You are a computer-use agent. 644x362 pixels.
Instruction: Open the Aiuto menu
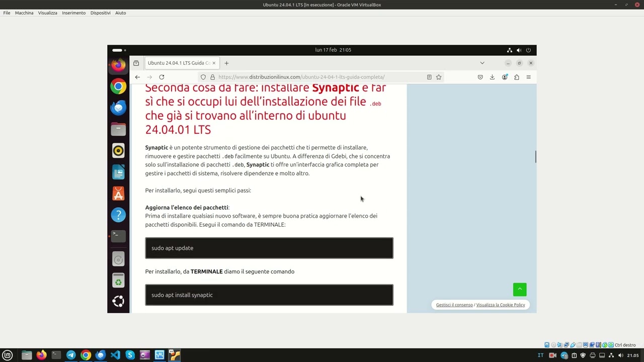click(x=121, y=13)
